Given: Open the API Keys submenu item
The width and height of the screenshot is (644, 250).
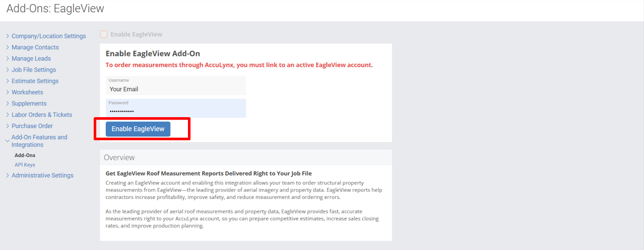Looking at the screenshot, I should tap(25, 165).
